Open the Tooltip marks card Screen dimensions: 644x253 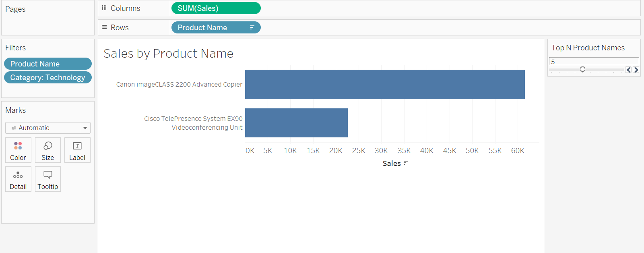coord(47,179)
